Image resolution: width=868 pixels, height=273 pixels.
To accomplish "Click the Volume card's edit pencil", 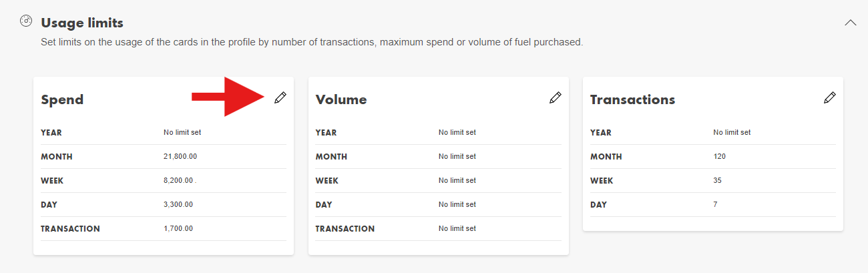I will click(x=555, y=98).
